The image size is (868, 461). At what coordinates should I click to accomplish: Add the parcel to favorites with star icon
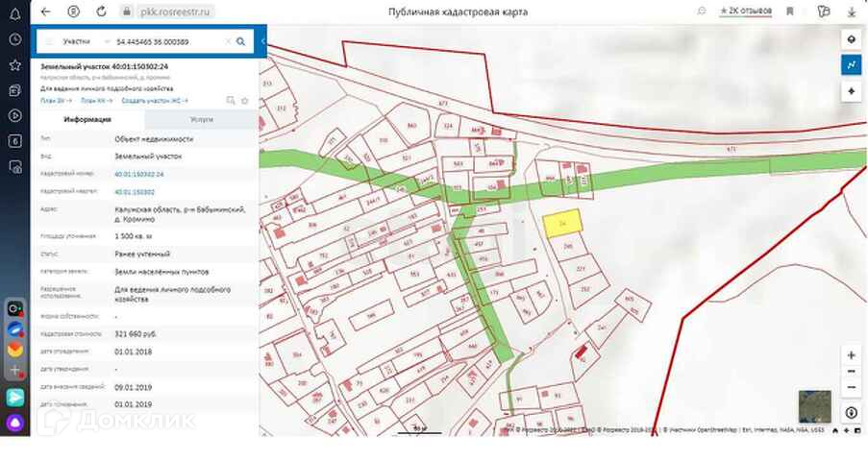pos(245,101)
